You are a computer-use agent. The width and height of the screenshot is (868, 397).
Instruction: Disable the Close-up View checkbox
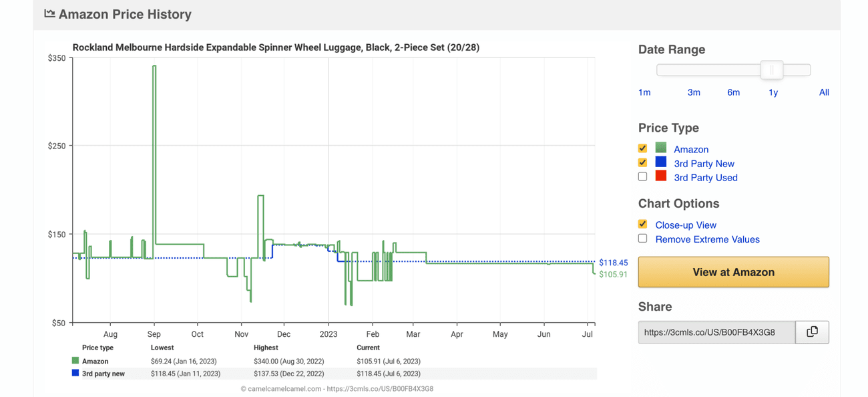642,224
